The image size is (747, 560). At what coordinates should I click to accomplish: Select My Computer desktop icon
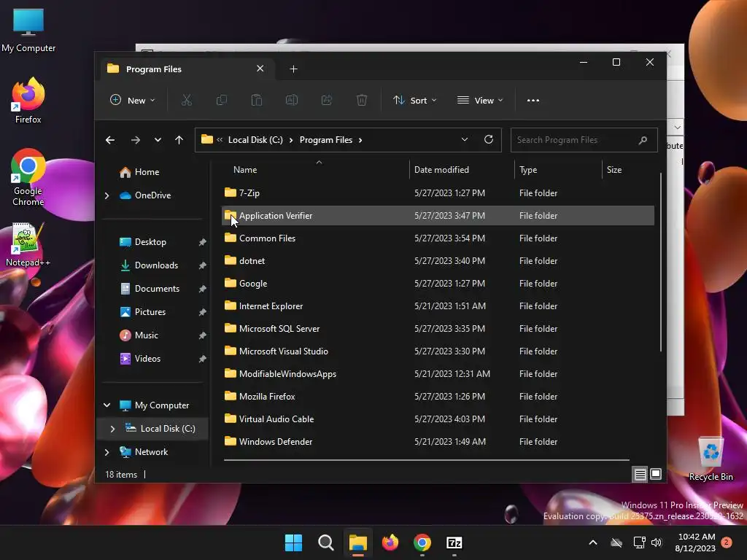point(28,30)
